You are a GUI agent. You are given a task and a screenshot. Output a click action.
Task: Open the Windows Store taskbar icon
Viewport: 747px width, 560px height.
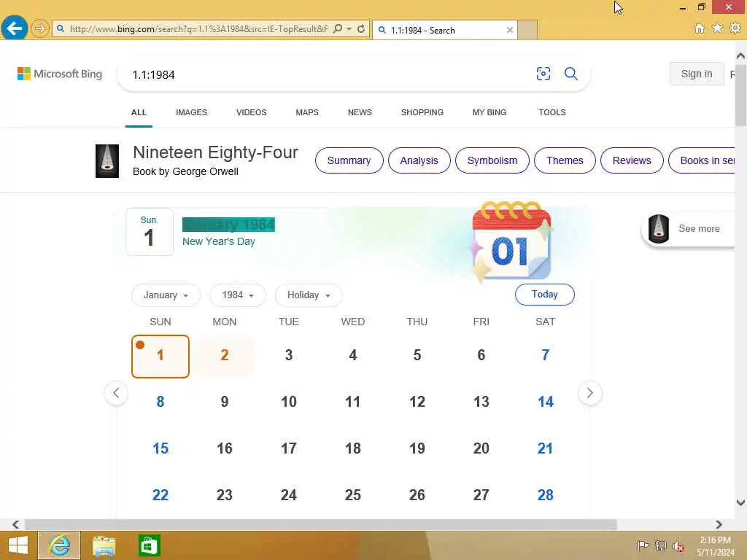click(x=149, y=545)
